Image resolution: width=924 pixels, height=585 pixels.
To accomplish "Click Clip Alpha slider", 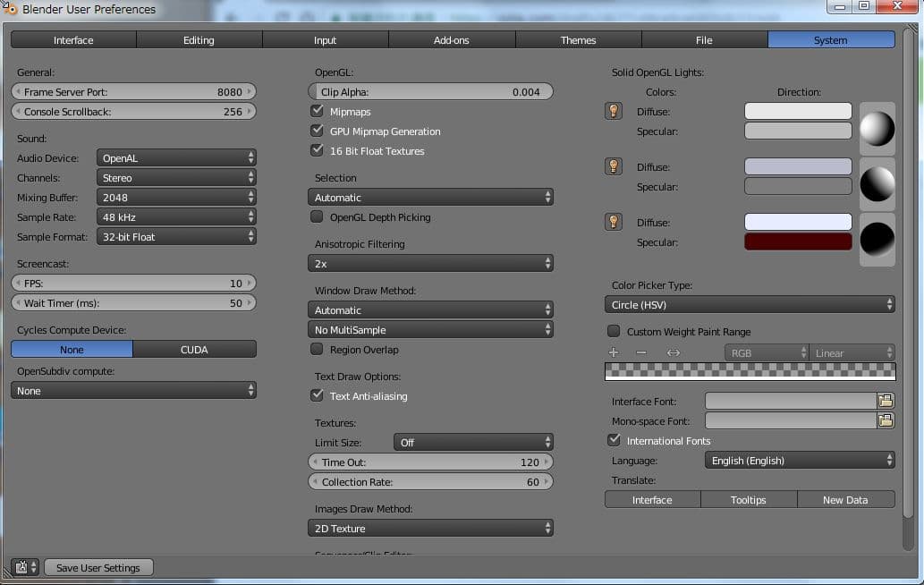I will coord(430,91).
